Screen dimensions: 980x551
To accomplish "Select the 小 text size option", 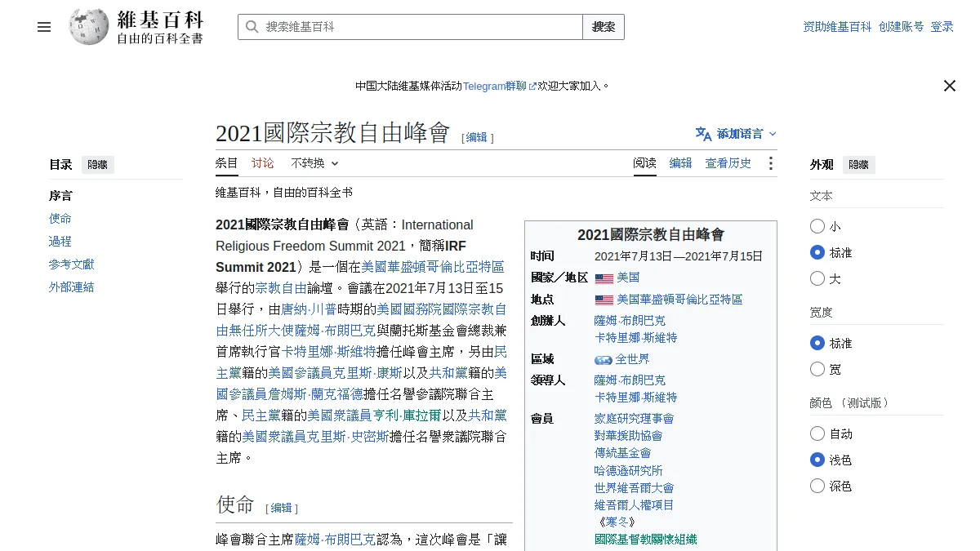I will (817, 226).
